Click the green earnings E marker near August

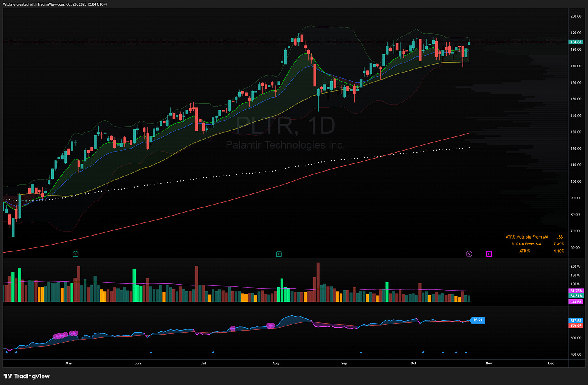coord(279,254)
